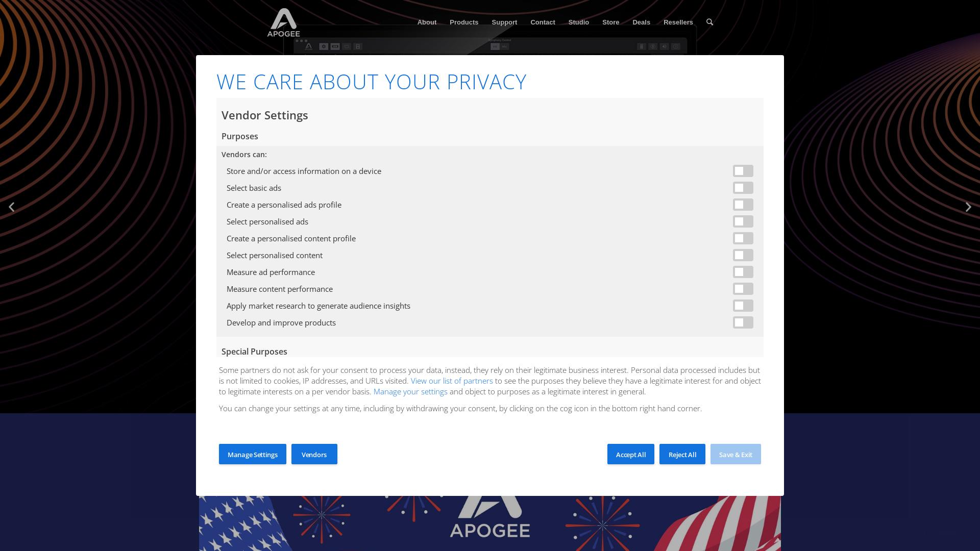The height and width of the screenshot is (551, 980).
Task: Click the About menu item
Action: 427,21
